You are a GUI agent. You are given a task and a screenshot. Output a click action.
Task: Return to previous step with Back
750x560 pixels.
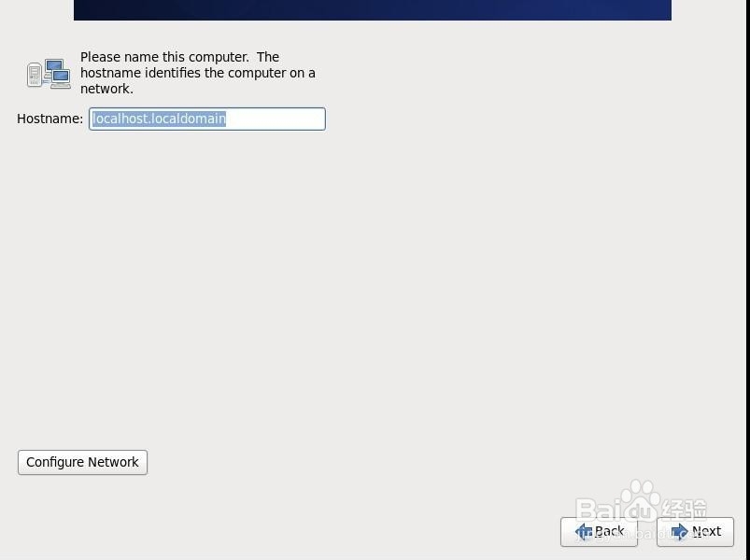click(599, 531)
